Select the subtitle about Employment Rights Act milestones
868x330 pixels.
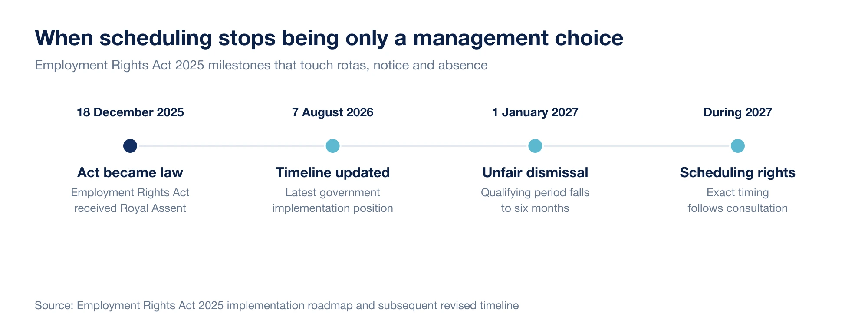261,65
